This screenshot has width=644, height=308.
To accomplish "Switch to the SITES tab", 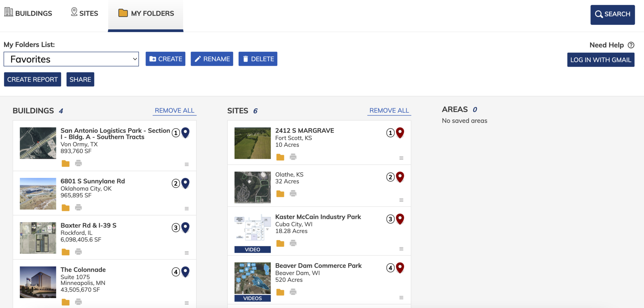I will coord(84,13).
